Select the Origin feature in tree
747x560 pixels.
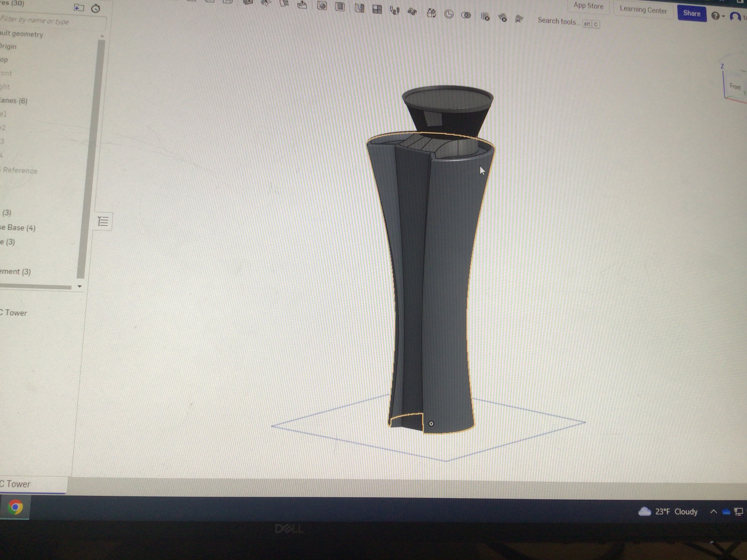(8, 47)
